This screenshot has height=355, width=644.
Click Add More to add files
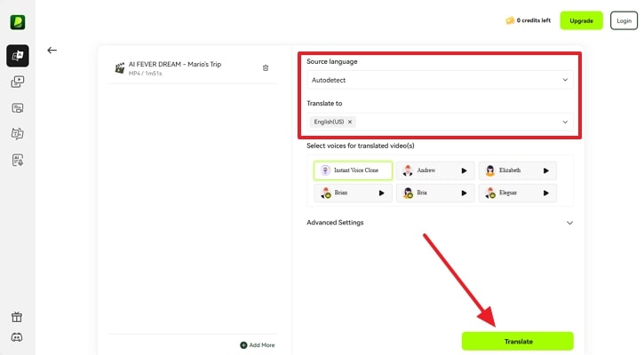[258, 345]
